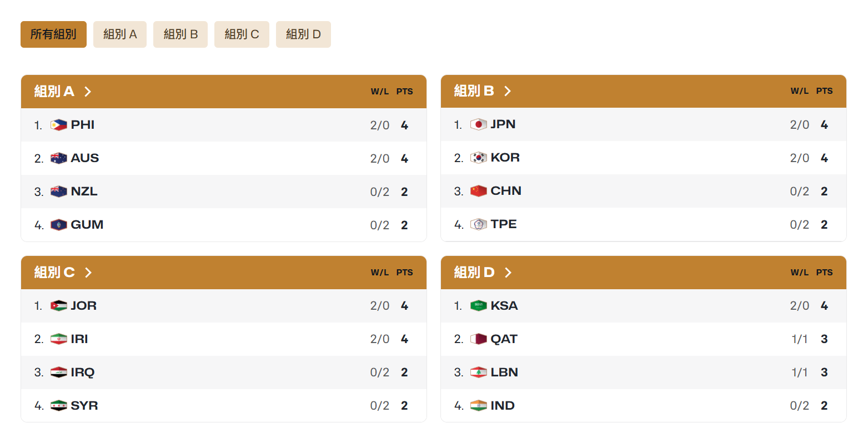Click the Saudi Arabia flag icon
This screenshot has height=443, width=868.
click(478, 306)
